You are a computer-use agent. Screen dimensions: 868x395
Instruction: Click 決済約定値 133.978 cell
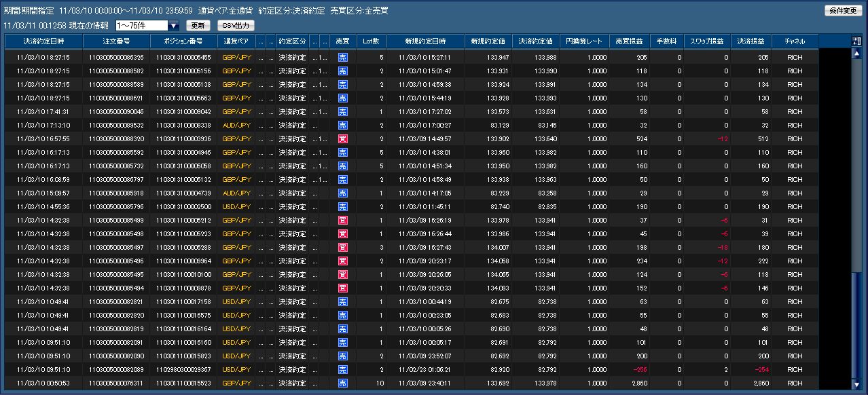(x=536, y=383)
